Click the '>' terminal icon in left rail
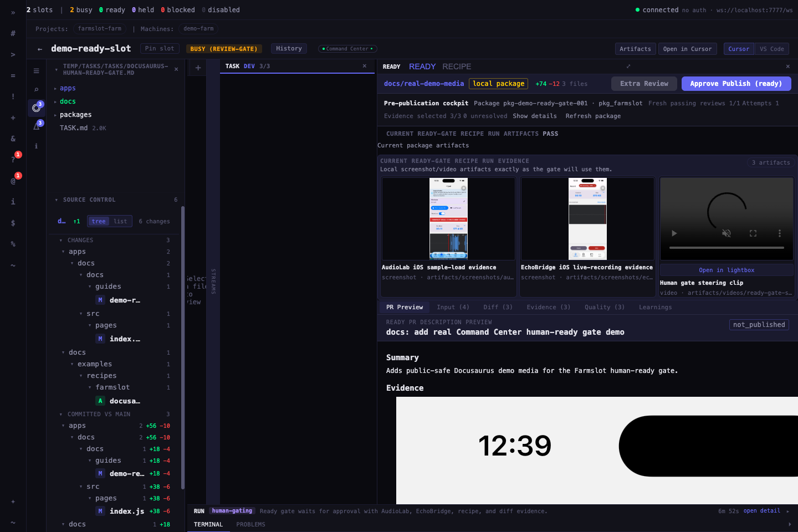 click(13, 54)
